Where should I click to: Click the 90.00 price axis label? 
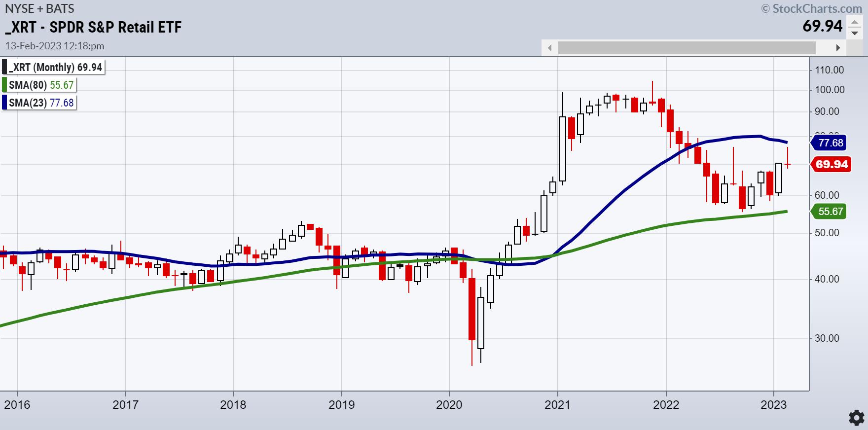pos(828,112)
